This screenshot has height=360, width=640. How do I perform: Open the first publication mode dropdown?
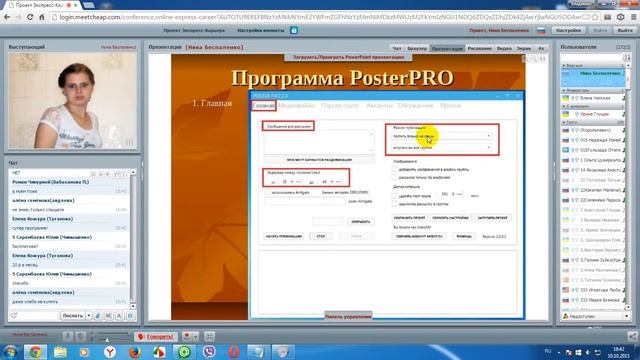[441, 136]
